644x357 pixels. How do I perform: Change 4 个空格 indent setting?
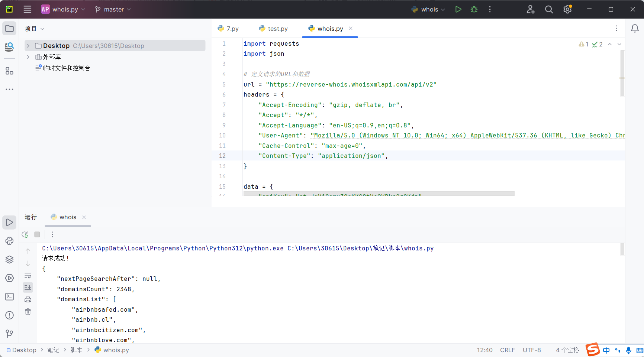(567, 350)
